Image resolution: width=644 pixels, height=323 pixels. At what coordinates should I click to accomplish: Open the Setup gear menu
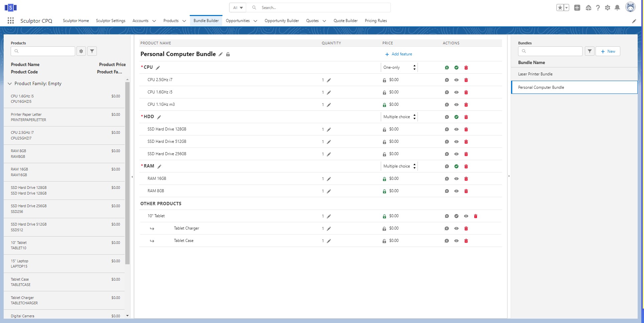click(608, 8)
